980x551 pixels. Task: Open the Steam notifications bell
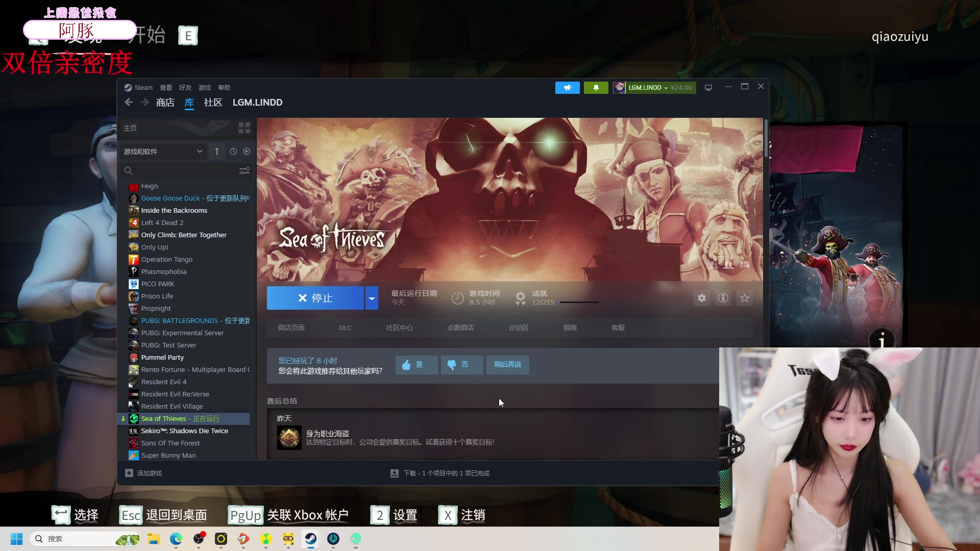click(x=596, y=88)
